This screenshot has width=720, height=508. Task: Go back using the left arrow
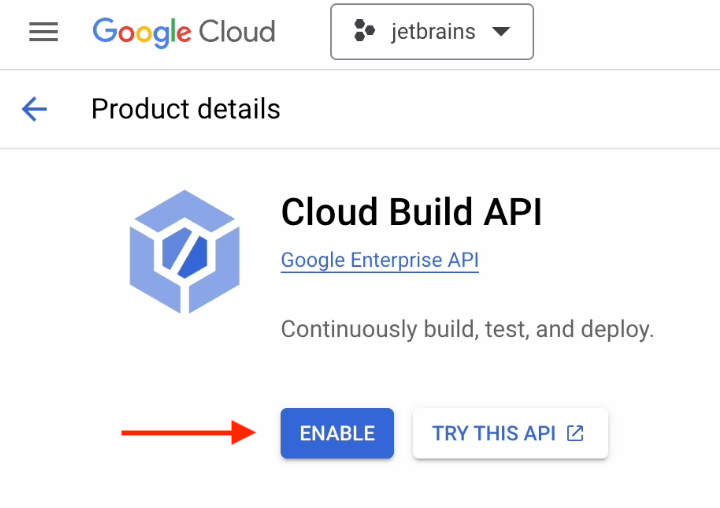(x=35, y=109)
